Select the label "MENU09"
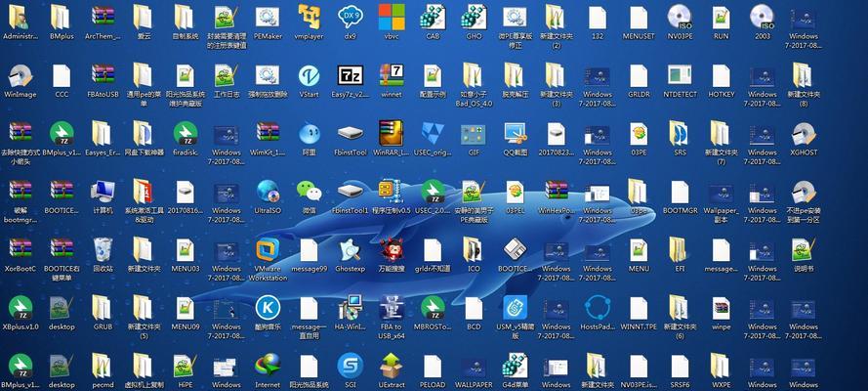The image size is (868, 391). click(186, 326)
